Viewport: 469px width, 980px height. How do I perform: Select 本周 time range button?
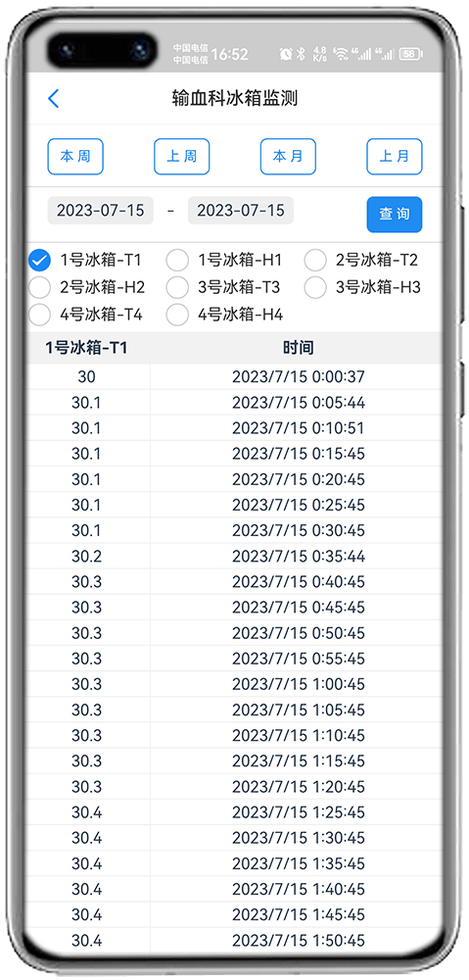[75, 156]
